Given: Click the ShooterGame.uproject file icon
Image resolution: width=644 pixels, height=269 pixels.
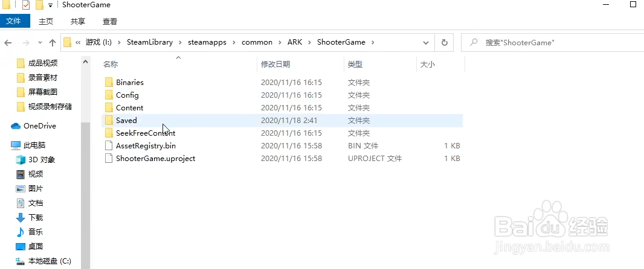Looking at the screenshot, I should pyautogui.click(x=108, y=158).
